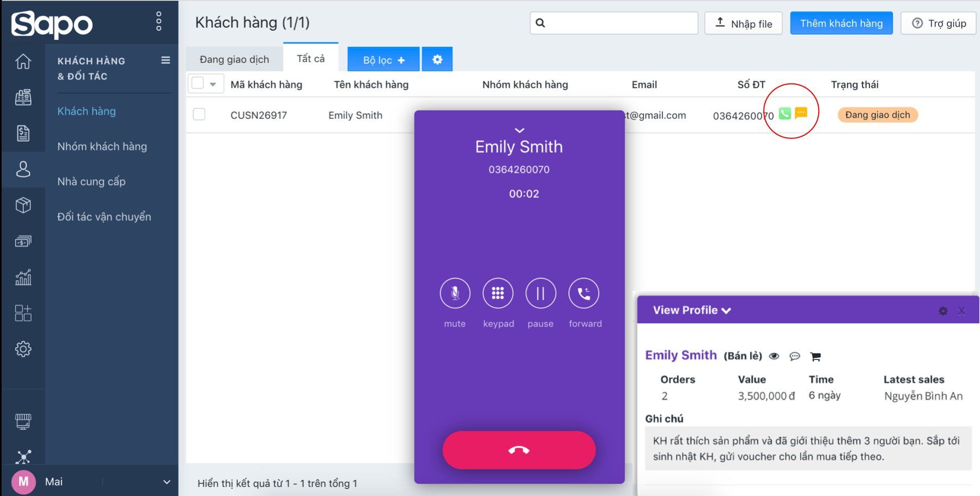
Task: Open the shopping cart icon in profile
Action: (815, 356)
